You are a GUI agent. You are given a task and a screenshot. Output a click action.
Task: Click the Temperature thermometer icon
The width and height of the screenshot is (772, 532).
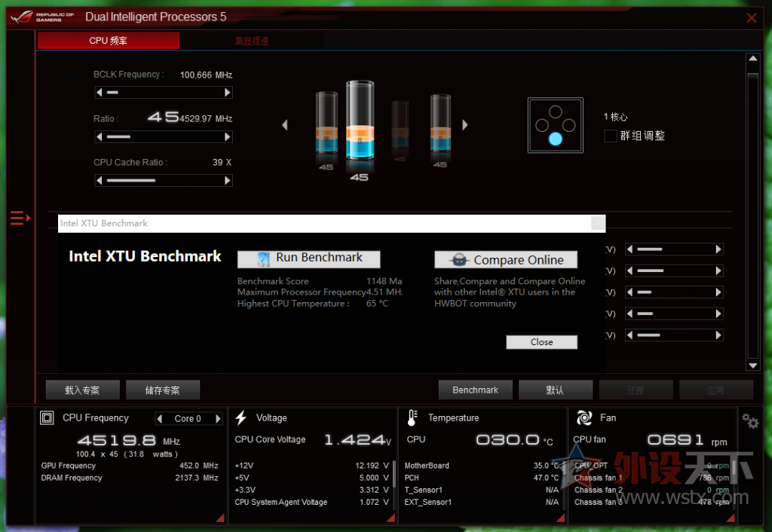click(x=412, y=417)
